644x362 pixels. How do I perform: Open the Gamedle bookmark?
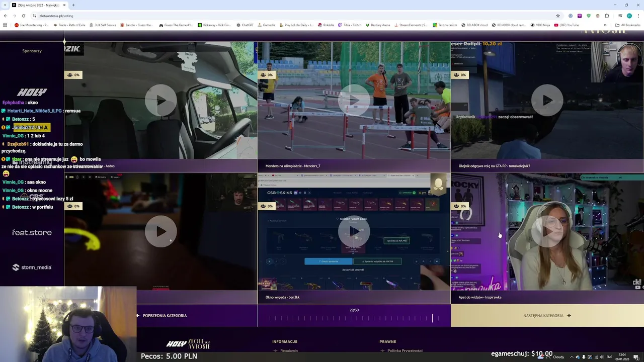tap(266, 25)
